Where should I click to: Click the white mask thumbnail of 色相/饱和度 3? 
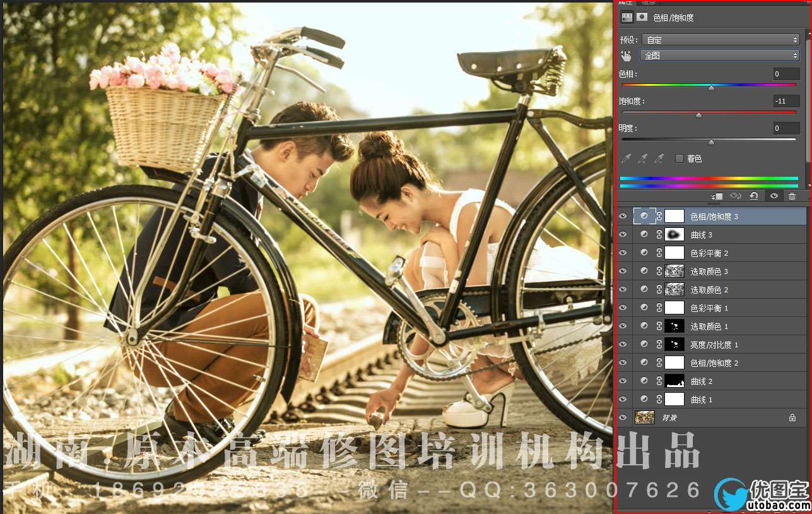tap(674, 216)
